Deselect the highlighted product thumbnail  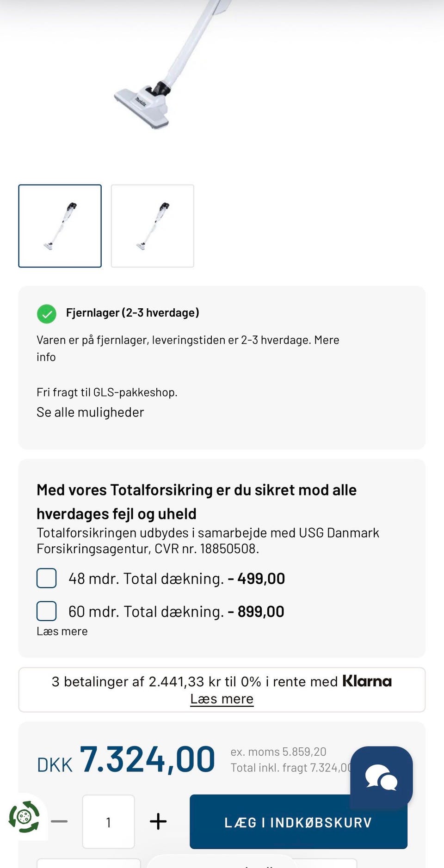coord(60,226)
